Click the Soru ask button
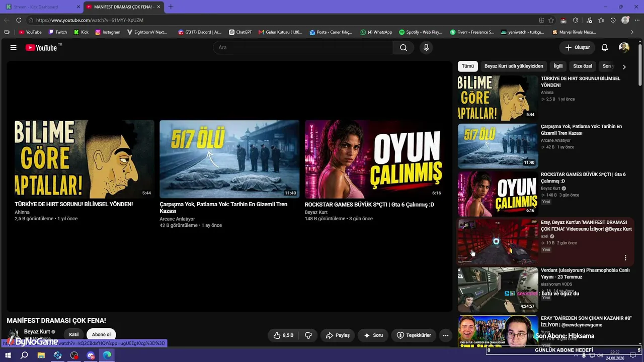The image size is (644, 362). pos(373,335)
